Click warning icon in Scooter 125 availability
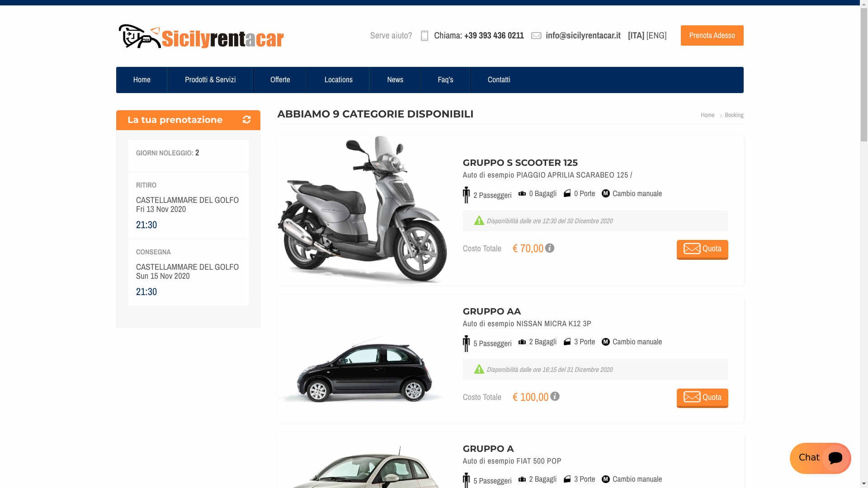868x488 pixels. coord(479,221)
